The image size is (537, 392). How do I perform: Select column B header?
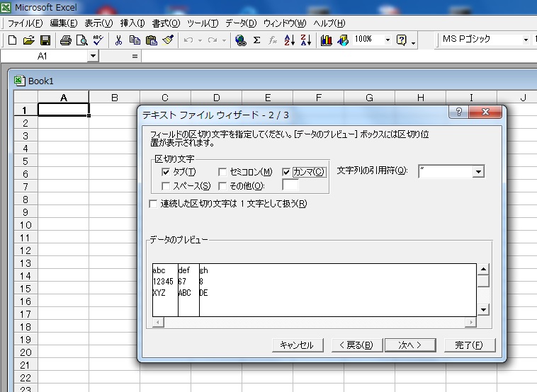(114, 98)
